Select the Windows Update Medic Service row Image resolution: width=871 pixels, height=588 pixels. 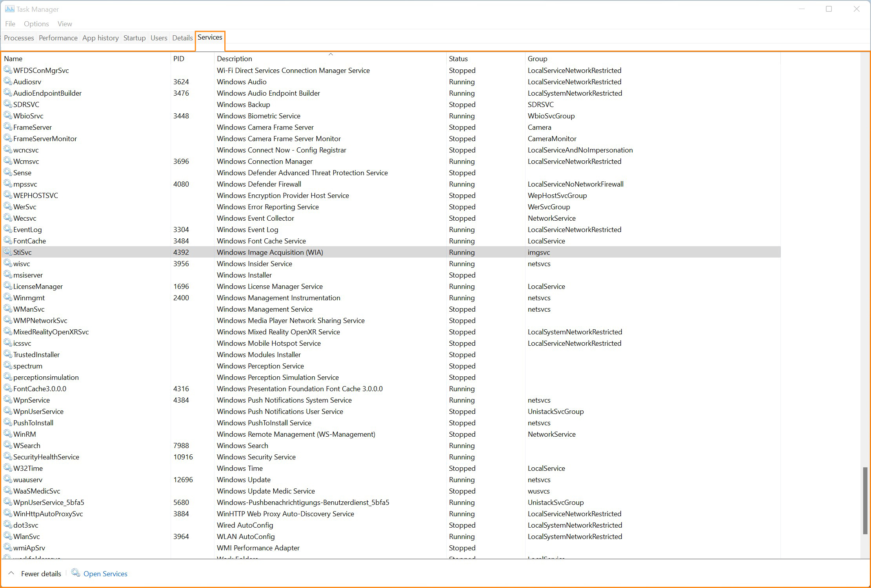pyautogui.click(x=391, y=491)
